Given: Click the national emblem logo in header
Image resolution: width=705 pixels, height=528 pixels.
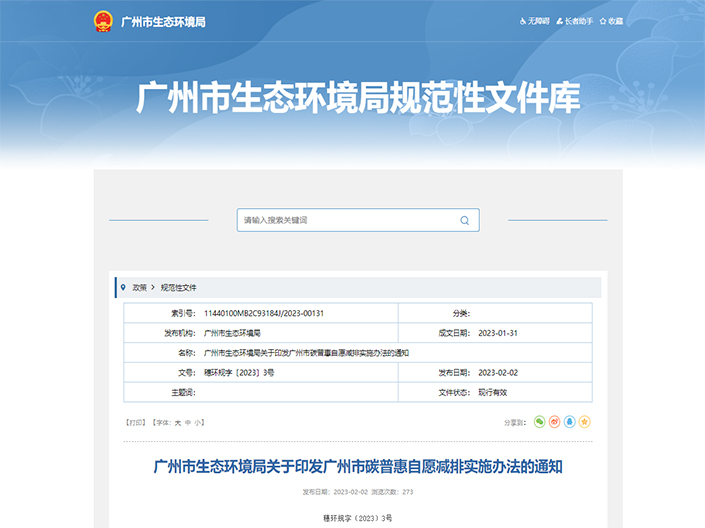Looking at the screenshot, I should pos(102,21).
